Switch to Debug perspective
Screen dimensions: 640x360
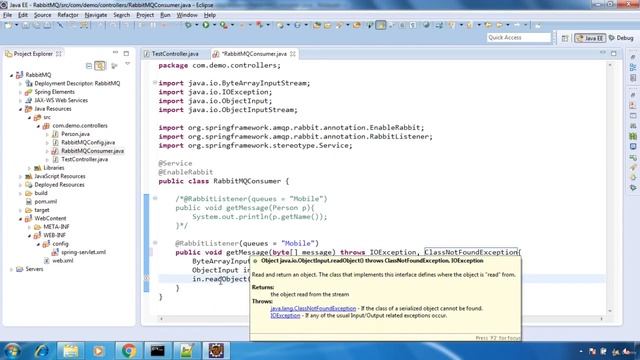pyautogui.click(x=621, y=38)
